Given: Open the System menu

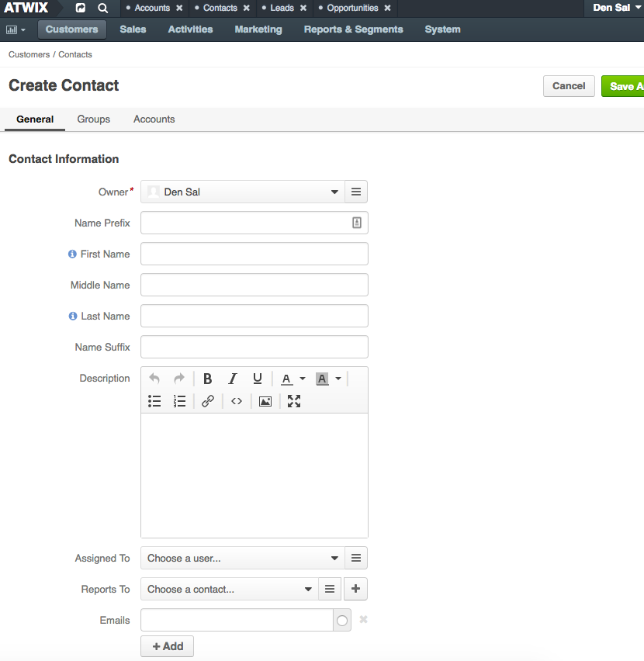Looking at the screenshot, I should point(442,29).
